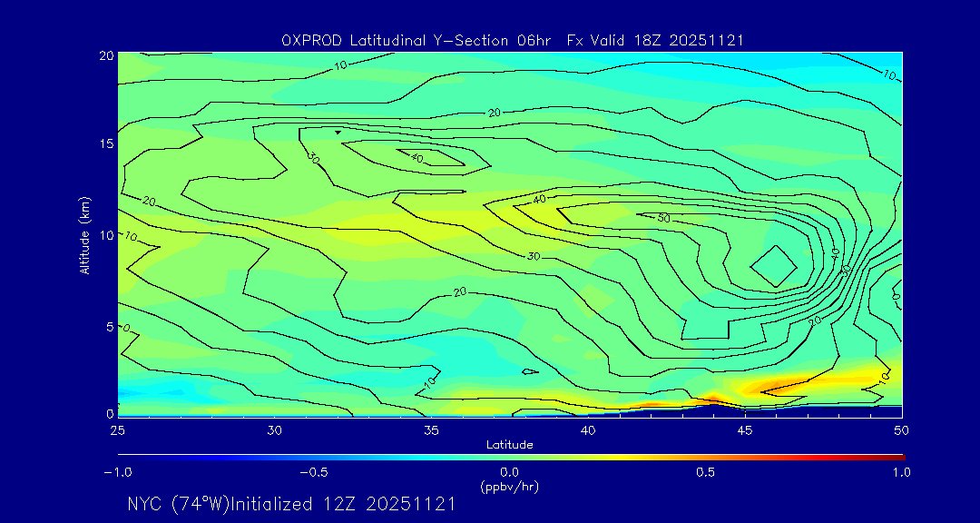The height and width of the screenshot is (523, 980).
Task: Click the Altitude (km) y-axis label
Action: tap(84, 234)
